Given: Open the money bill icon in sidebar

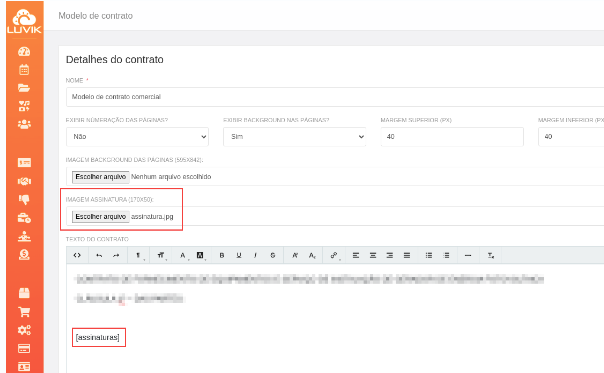Looking at the screenshot, I should pos(24,163).
